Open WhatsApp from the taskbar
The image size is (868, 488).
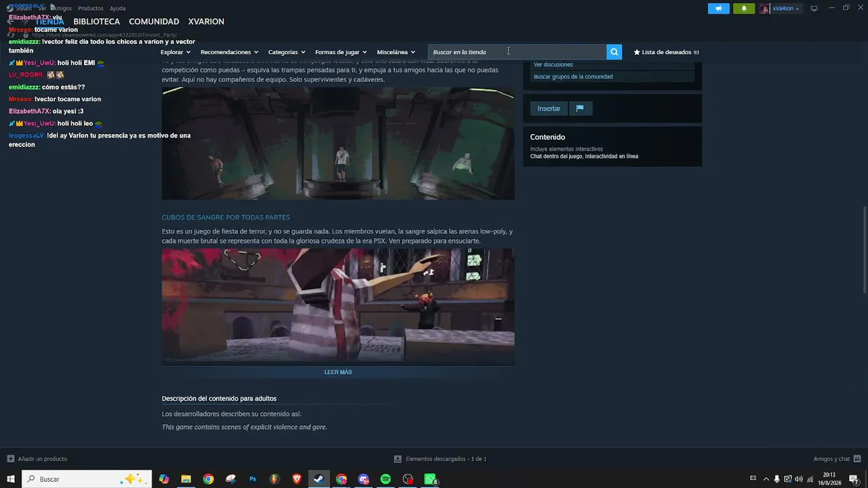pos(430,479)
